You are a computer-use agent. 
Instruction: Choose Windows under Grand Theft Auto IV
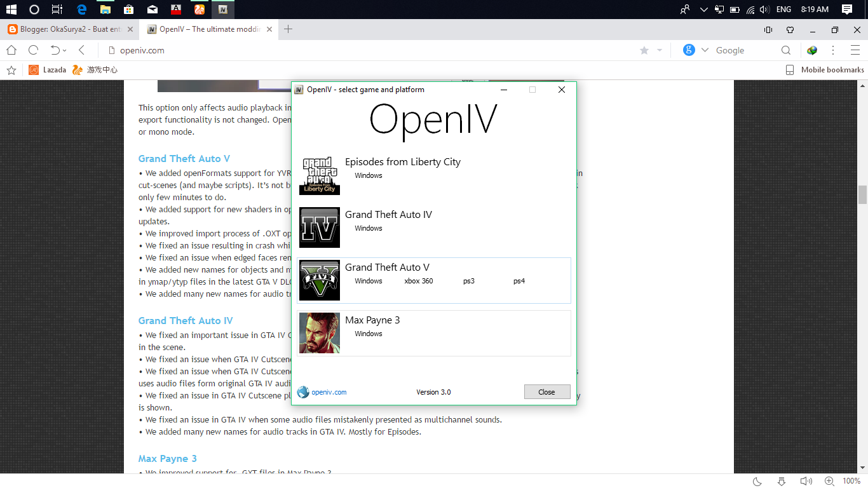pos(369,228)
